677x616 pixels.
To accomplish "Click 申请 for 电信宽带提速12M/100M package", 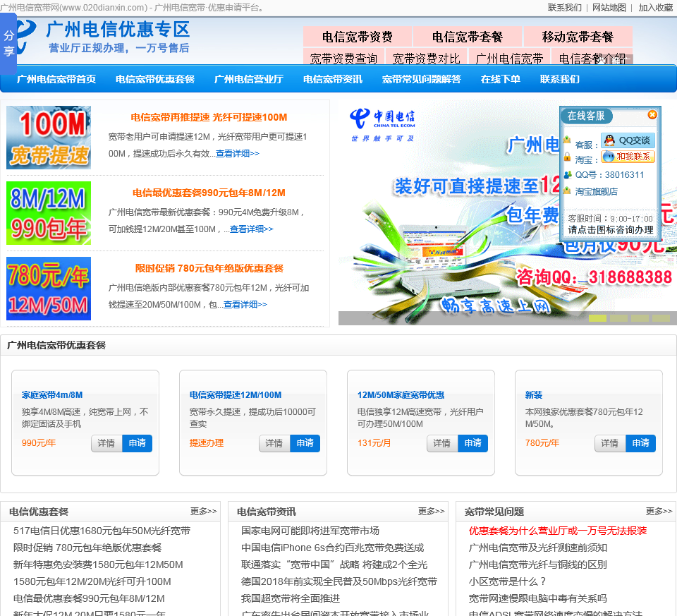I will pos(305,443).
